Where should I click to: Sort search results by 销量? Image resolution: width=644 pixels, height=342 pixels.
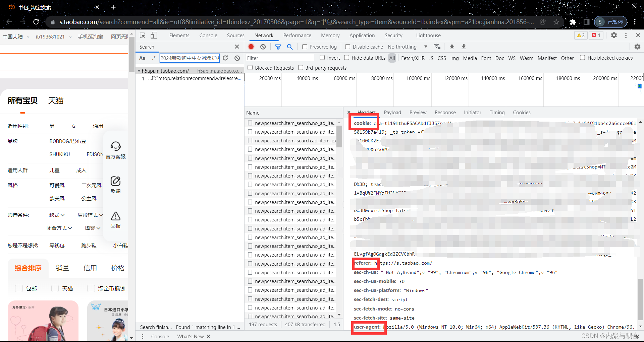point(62,268)
